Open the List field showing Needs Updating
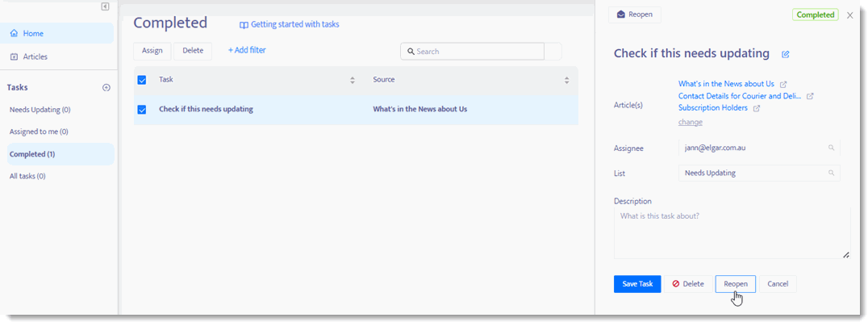The width and height of the screenshot is (868, 322). tap(759, 173)
